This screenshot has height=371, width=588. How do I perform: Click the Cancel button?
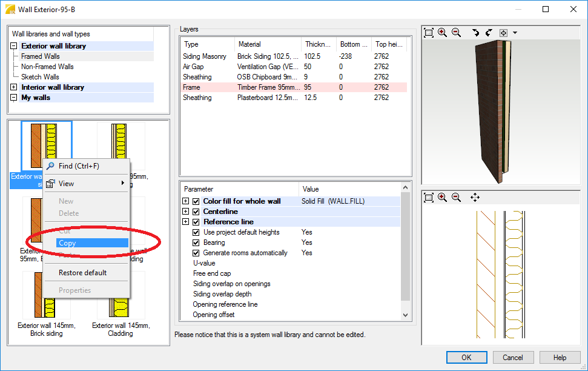click(x=512, y=358)
